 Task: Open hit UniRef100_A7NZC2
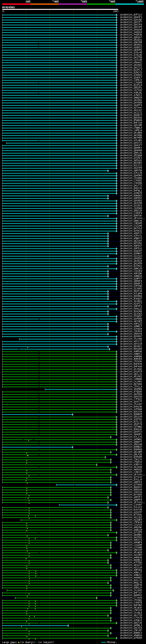pyautogui.click(x=131, y=95)
